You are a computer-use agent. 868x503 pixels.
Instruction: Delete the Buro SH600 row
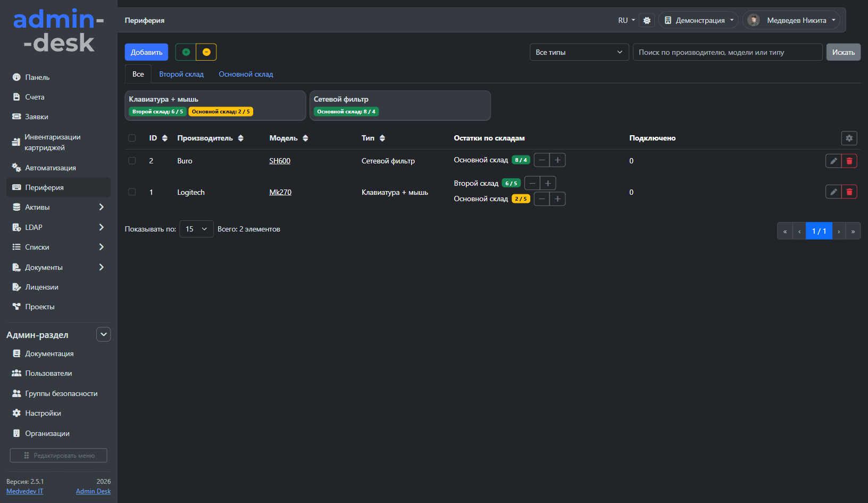click(x=849, y=161)
